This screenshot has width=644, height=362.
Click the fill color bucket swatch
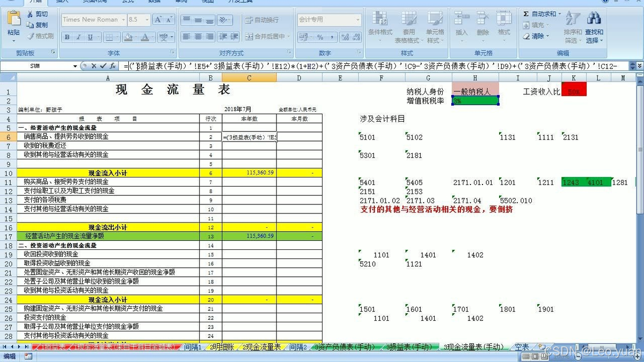click(128, 37)
